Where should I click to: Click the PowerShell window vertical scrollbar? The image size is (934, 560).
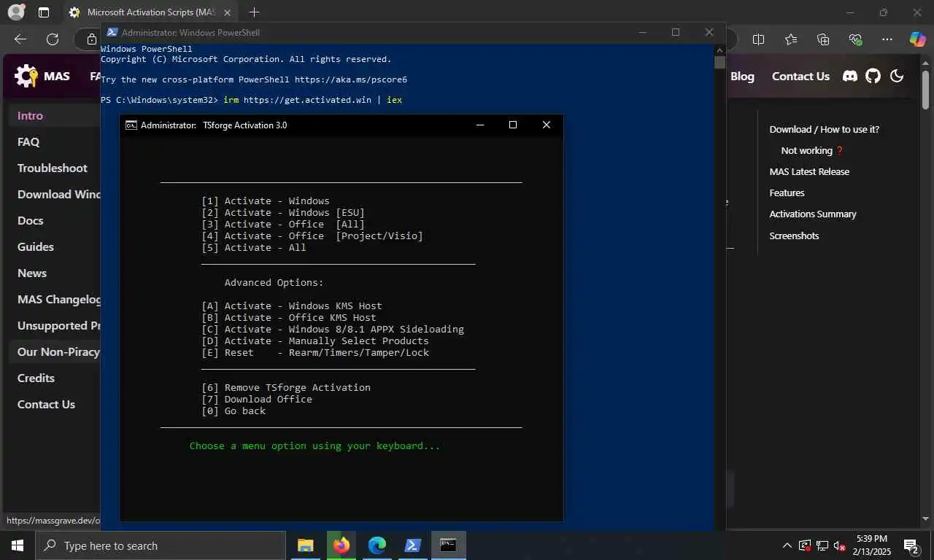click(719, 287)
